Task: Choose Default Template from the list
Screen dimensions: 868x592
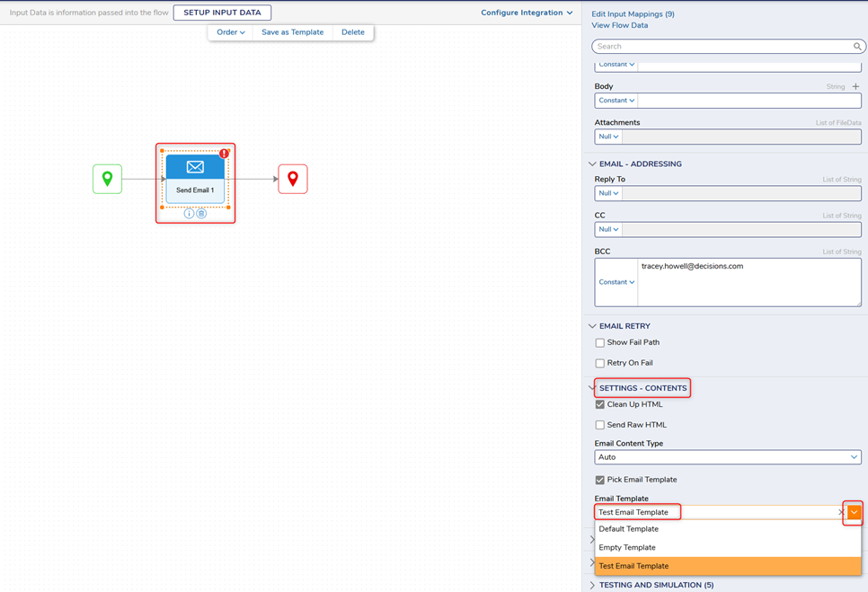Action: [629, 529]
